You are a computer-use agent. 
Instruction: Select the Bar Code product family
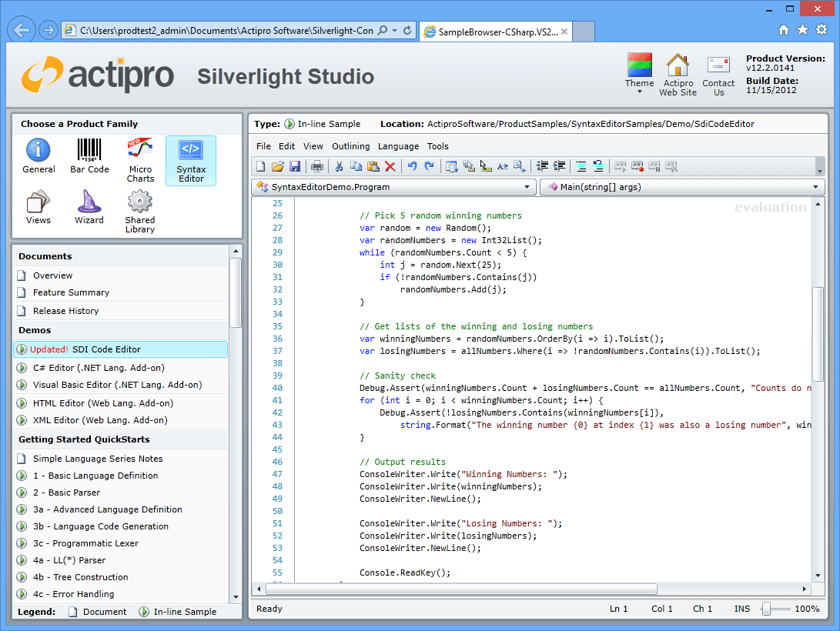coord(89,156)
